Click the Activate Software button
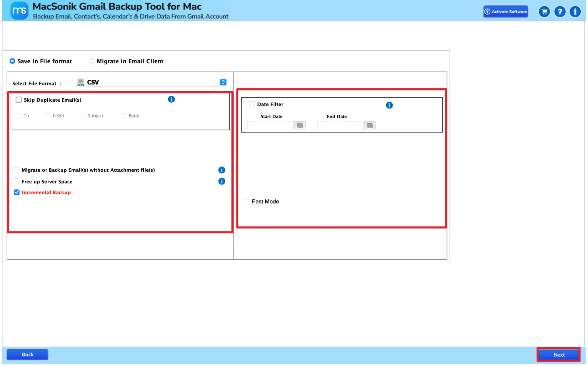The image size is (588, 366). coord(506,12)
